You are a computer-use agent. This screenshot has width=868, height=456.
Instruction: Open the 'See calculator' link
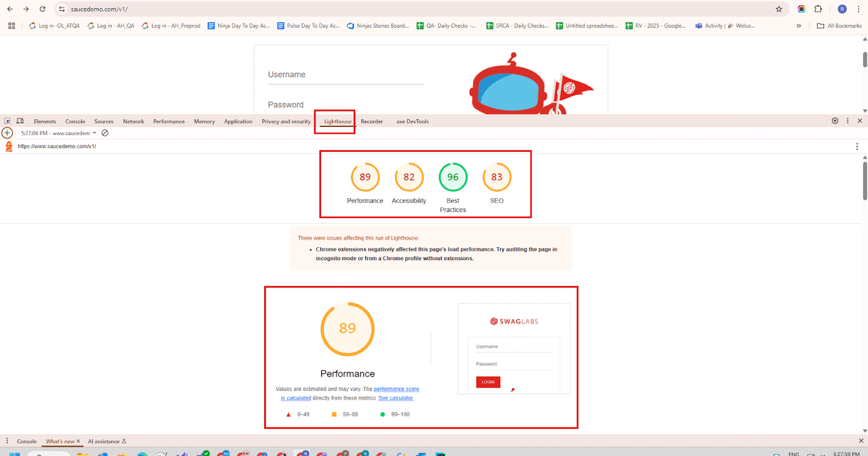pos(396,398)
